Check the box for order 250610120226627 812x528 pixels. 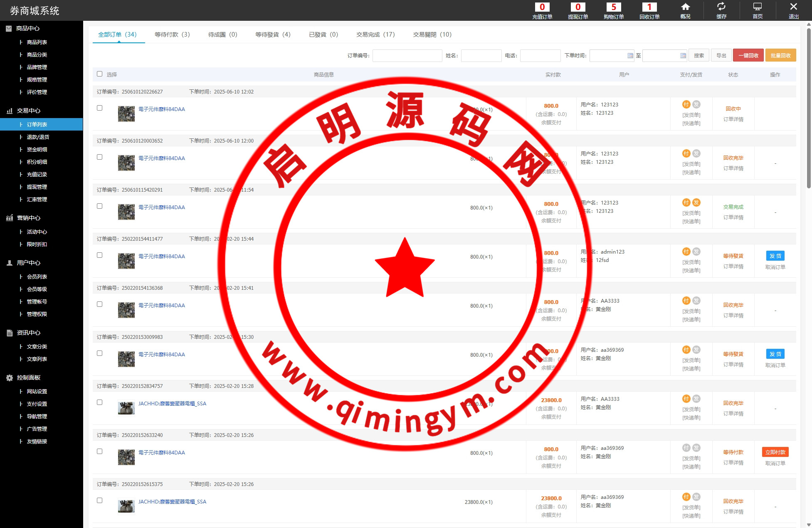(x=99, y=108)
